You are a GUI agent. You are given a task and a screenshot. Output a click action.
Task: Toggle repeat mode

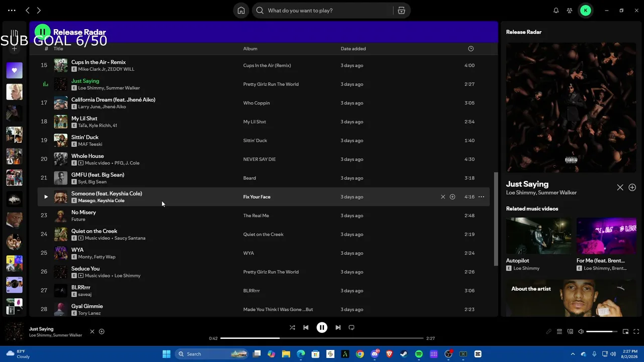tap(352, 328)
